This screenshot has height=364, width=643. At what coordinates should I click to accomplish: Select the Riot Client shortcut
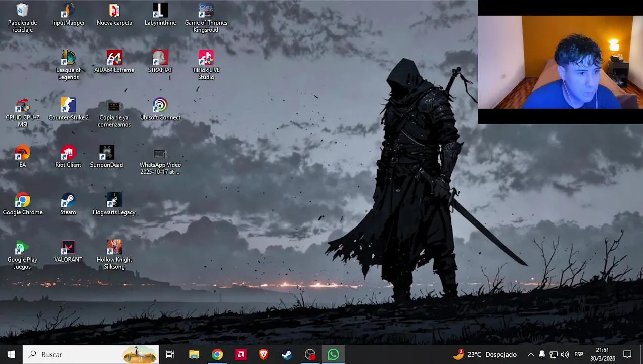[68, 156]
